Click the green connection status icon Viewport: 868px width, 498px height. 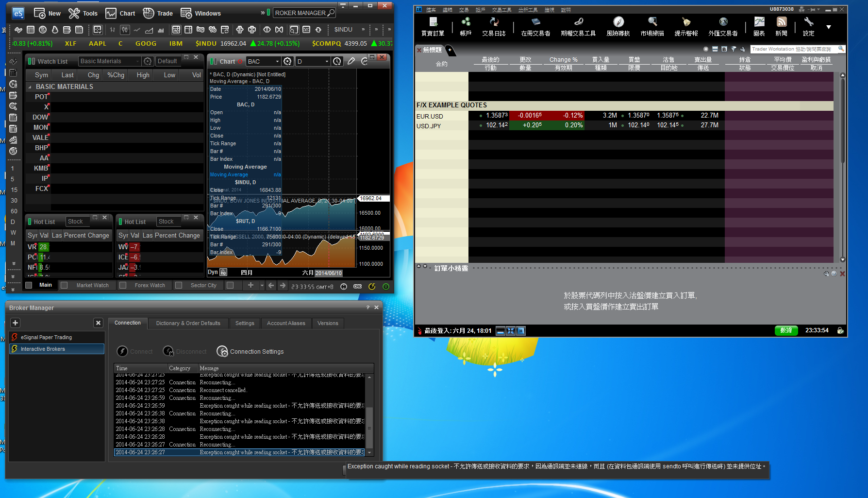(386, 287)
